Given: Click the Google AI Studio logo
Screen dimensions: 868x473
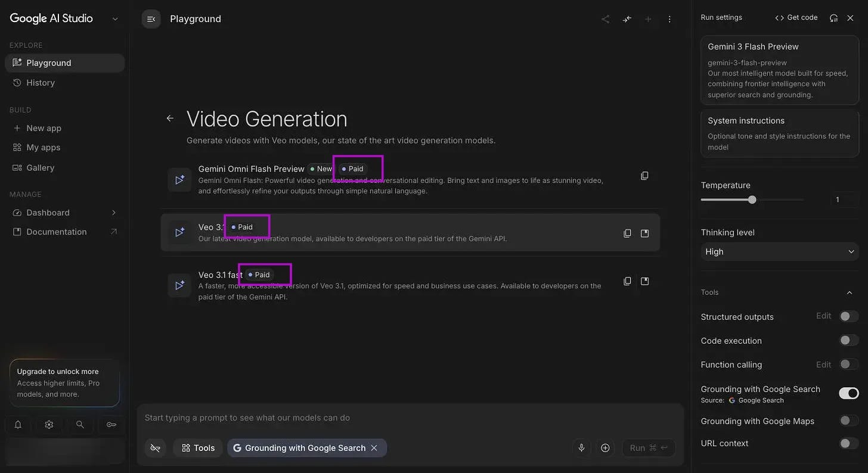Looking at the screenshot, I should (51, 18).
